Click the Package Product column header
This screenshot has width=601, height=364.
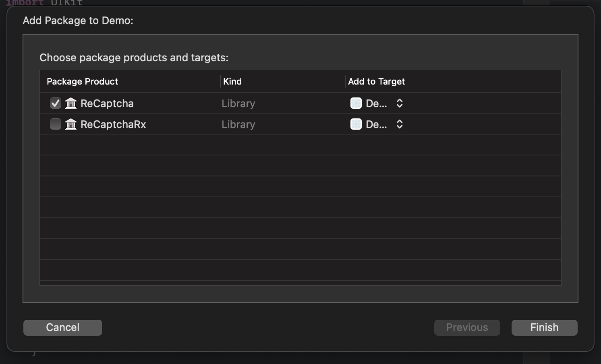[x=82, y=81]
